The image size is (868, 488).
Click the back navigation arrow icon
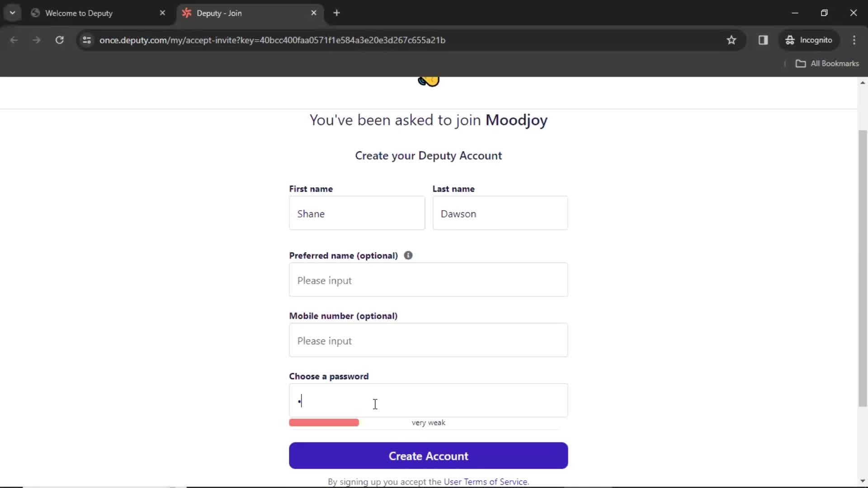point(14,40)
